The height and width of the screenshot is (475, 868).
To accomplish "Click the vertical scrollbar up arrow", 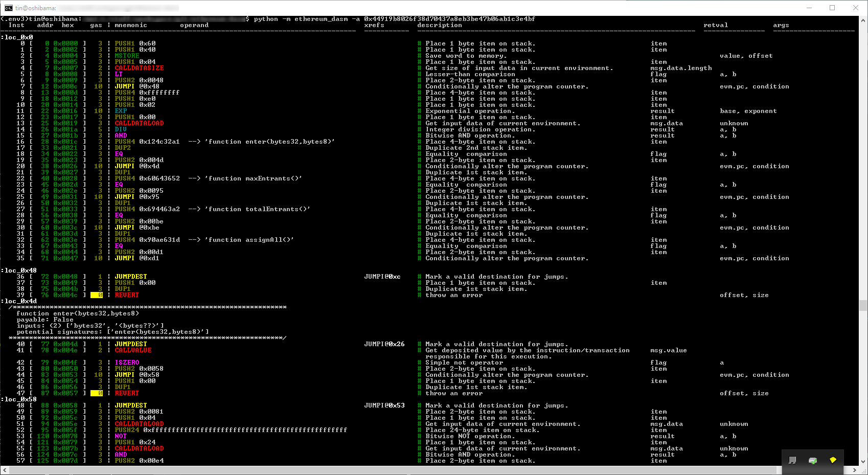I will click(x=863, y=20).
